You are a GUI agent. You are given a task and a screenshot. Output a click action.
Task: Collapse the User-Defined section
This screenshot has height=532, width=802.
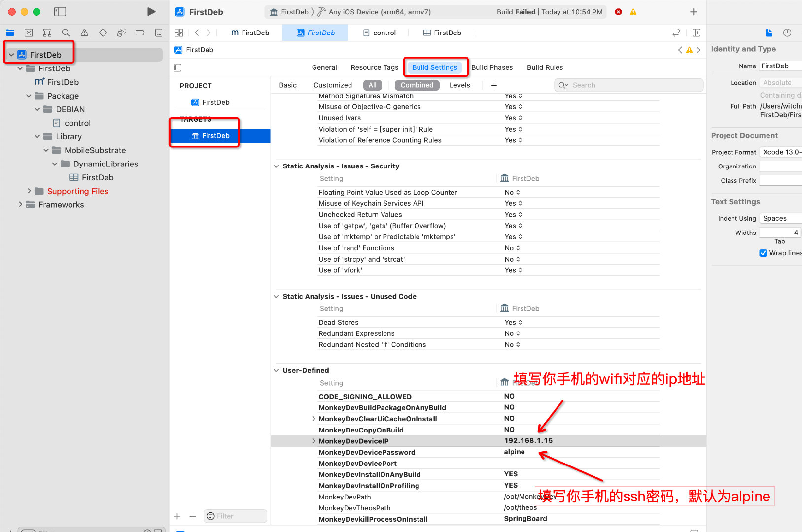point(276,370)
